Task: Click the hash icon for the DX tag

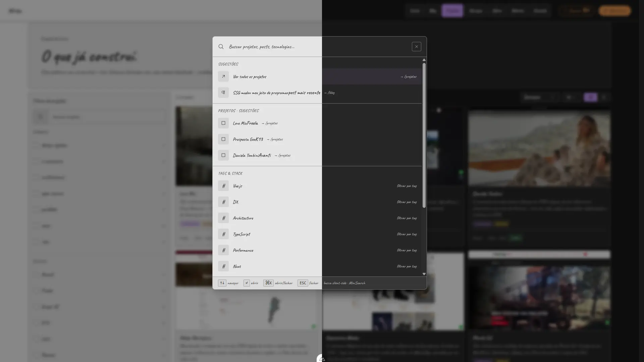Action: tap(223, 202)
